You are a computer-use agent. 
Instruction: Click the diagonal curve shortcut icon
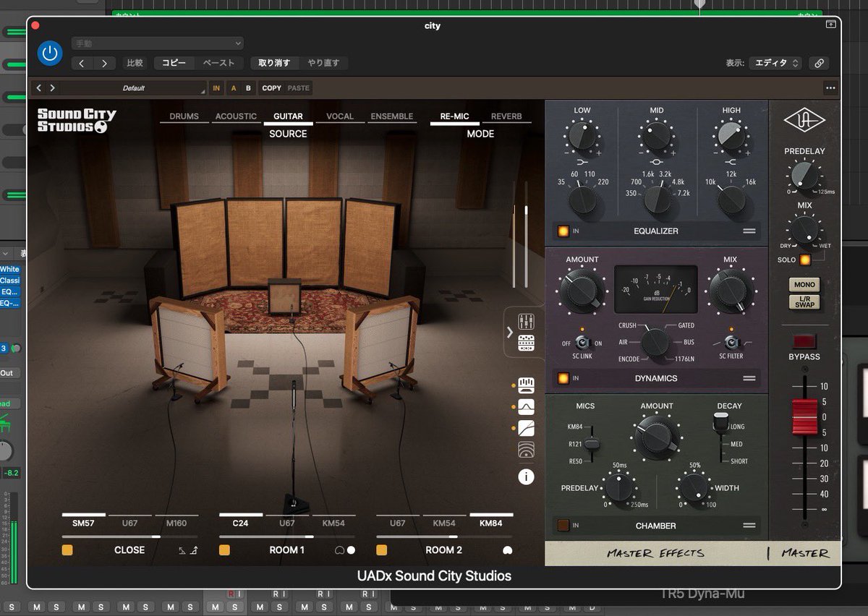point(527,428)
